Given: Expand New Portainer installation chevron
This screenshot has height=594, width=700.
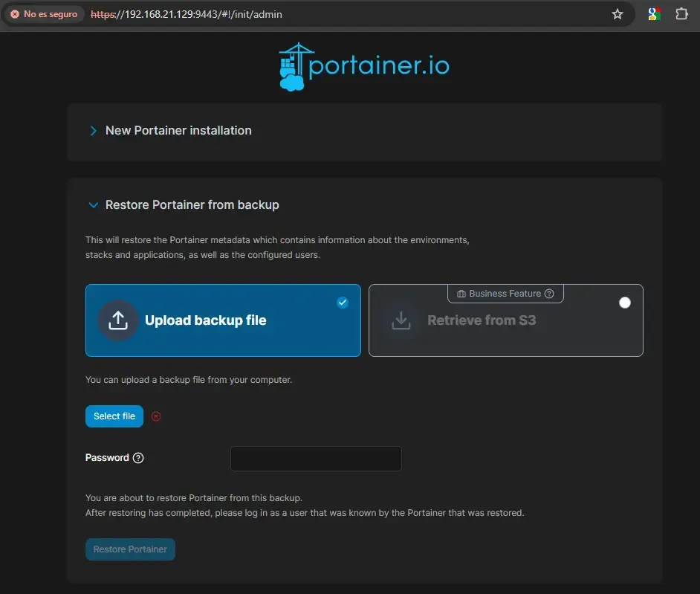Looking at the screenshot, I should pyautogui.click(x=94, y=131).
